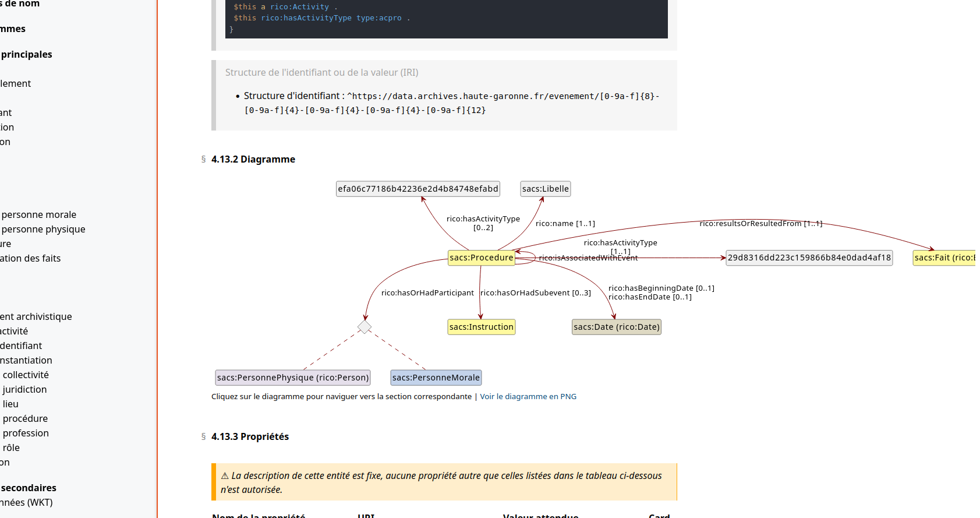Screen dimensions: 980x518
Task: Select 'collectivité' in the sidebar list
Action: (x=26, y=375)
